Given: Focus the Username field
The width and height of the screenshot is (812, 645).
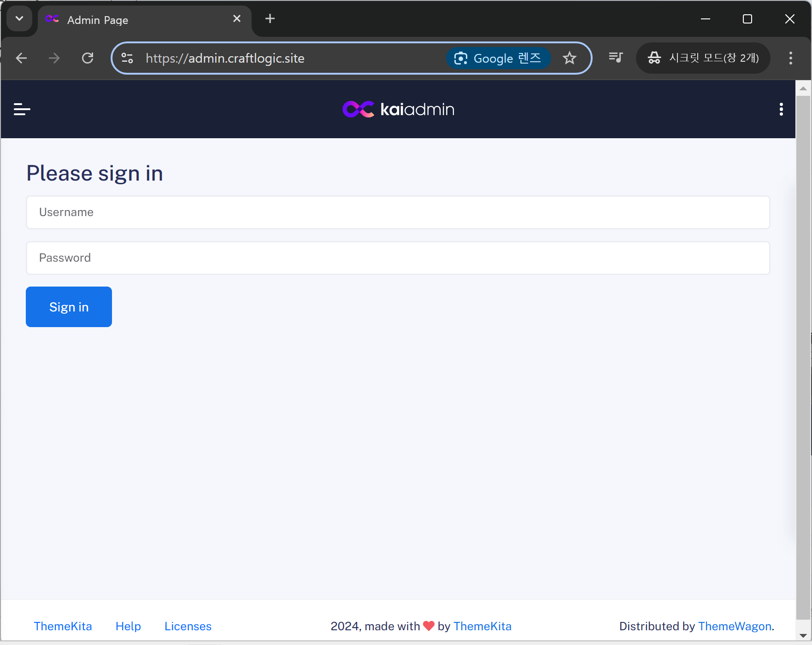Looking at the screenshot, I should point(398,212).
